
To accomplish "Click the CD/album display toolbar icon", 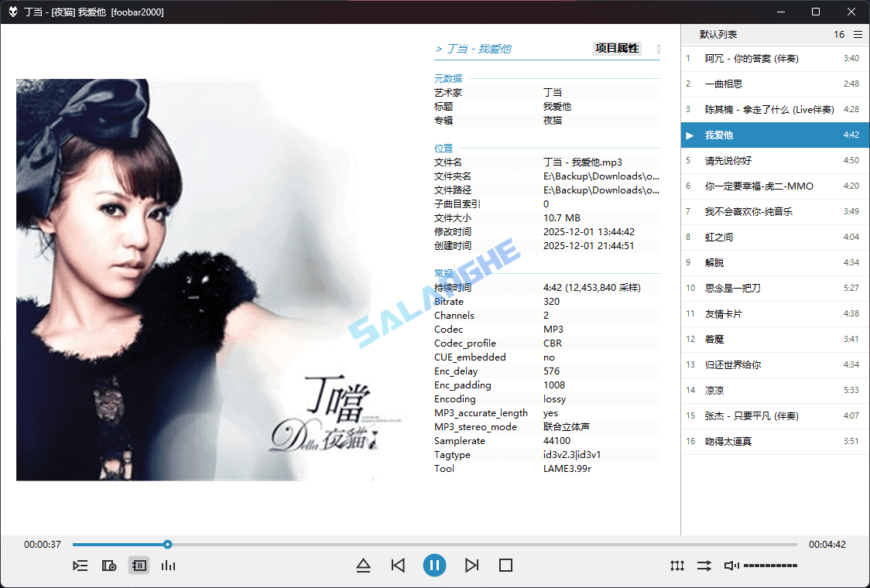I will [110, 566].
